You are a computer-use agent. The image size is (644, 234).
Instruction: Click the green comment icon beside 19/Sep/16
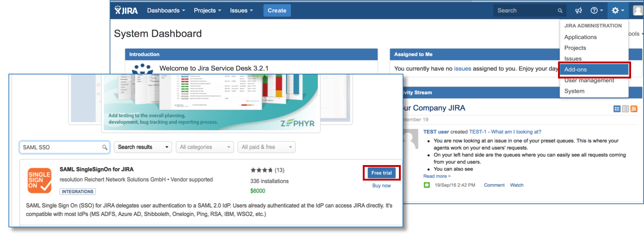(427, 185)
